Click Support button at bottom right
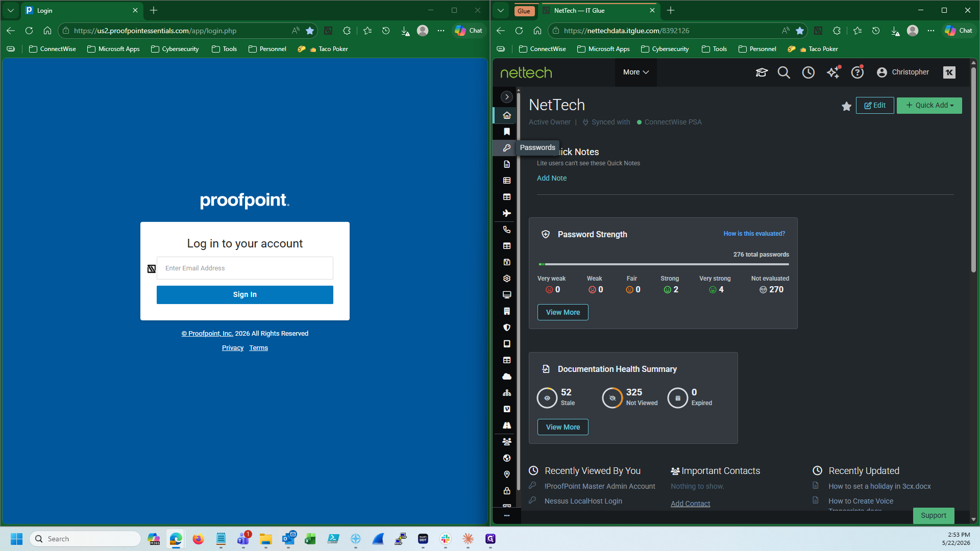Screen dimensions: 980x551 pos(933,516)
